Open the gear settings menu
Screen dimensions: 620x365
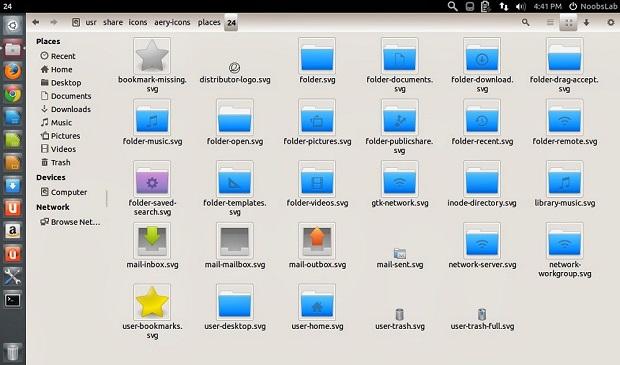pos(611,23)
